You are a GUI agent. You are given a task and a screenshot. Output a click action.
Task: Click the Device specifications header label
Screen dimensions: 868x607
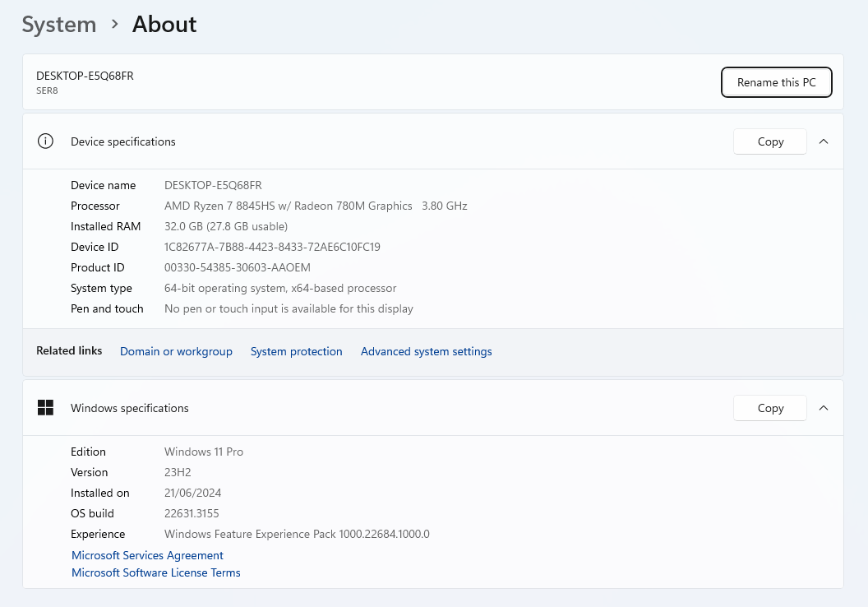(x=123, y=141)
